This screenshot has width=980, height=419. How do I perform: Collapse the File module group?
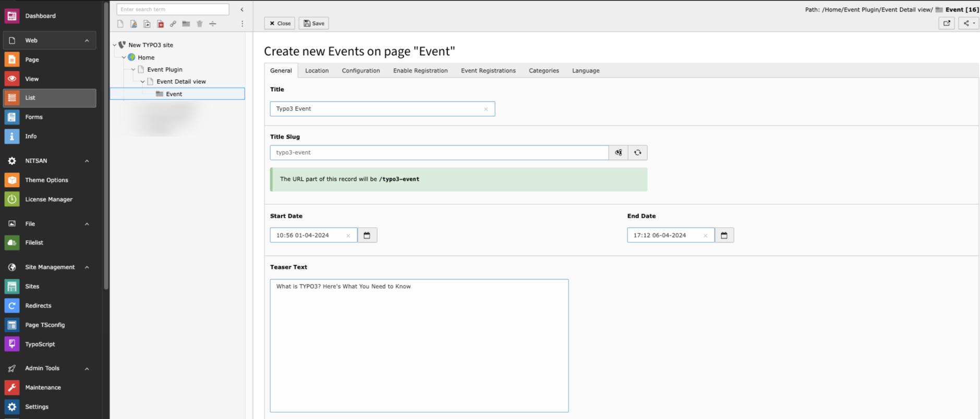tap(87, 224)
